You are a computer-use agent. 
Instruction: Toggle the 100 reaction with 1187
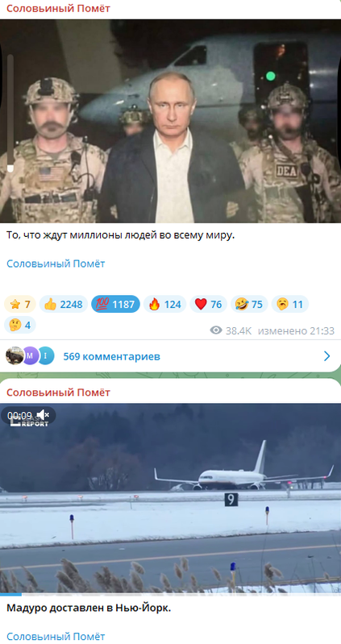tap(115, 305)
